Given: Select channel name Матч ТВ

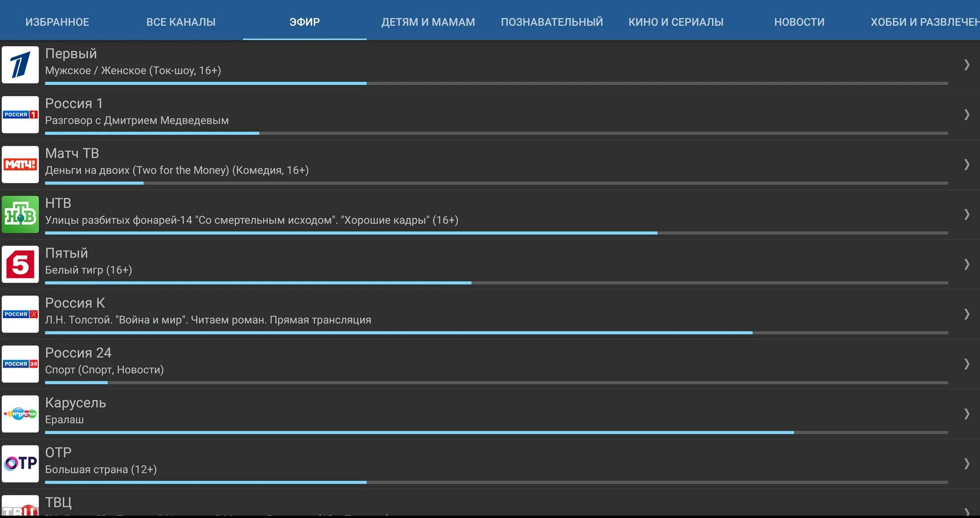Looking at the screenshot, I should coord(72,153).
